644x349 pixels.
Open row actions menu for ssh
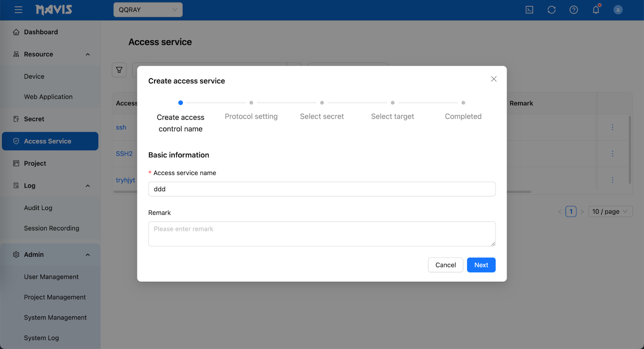coord(612,127)
